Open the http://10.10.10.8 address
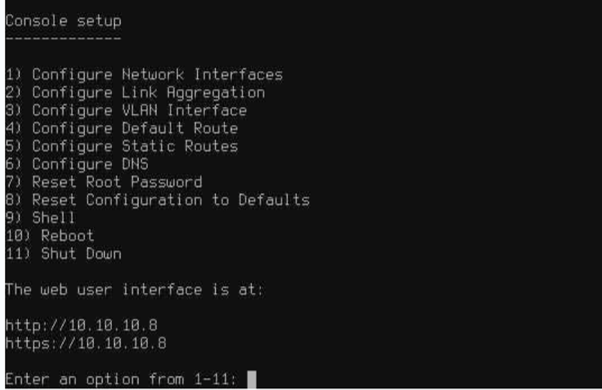This screenshot has height=390, width=602. point(81,326)
